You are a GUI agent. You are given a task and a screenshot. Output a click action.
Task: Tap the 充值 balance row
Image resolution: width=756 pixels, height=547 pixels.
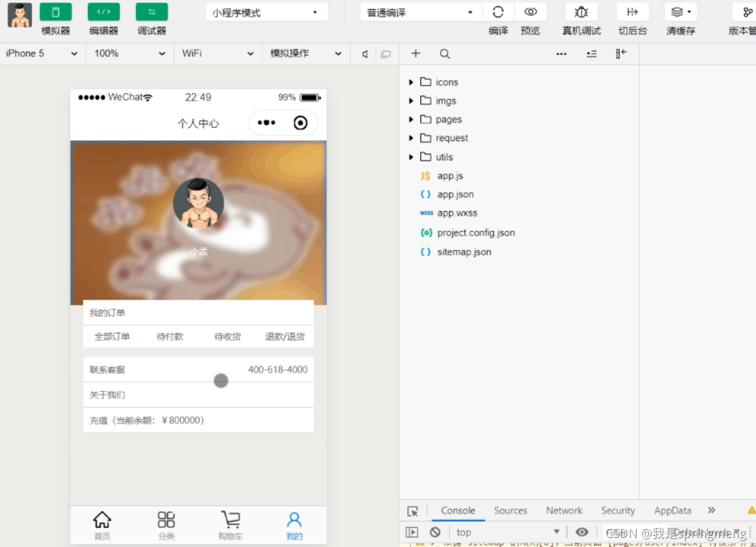[x=198, y=420]
